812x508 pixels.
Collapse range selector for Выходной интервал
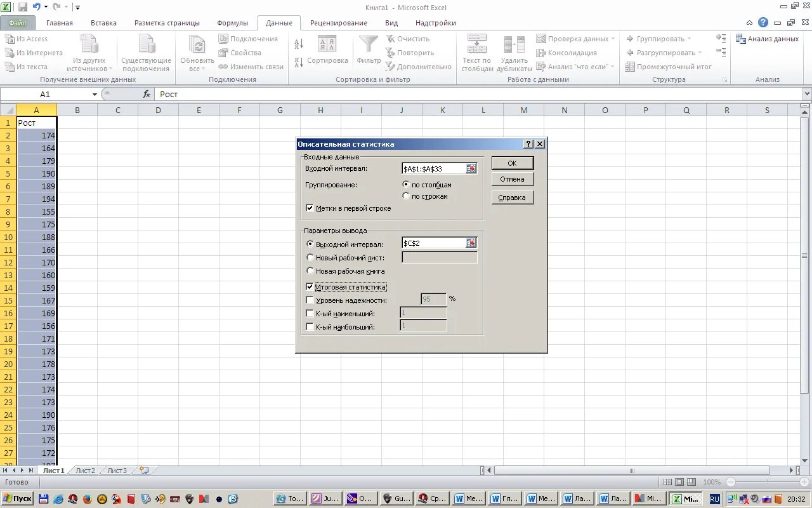[471, 243]
